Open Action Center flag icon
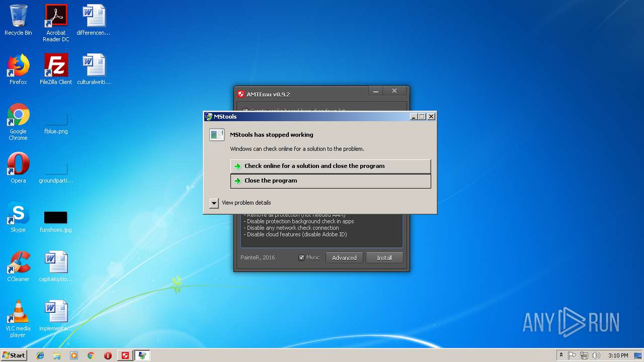 [x=572, y=355]
